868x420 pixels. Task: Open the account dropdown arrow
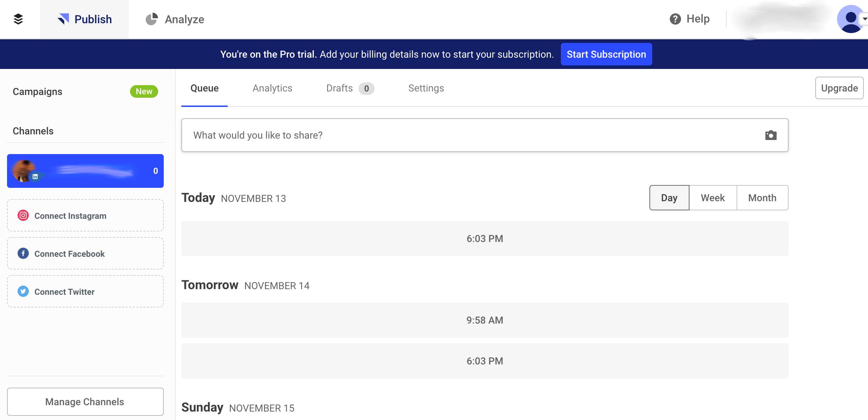point(864,19)
